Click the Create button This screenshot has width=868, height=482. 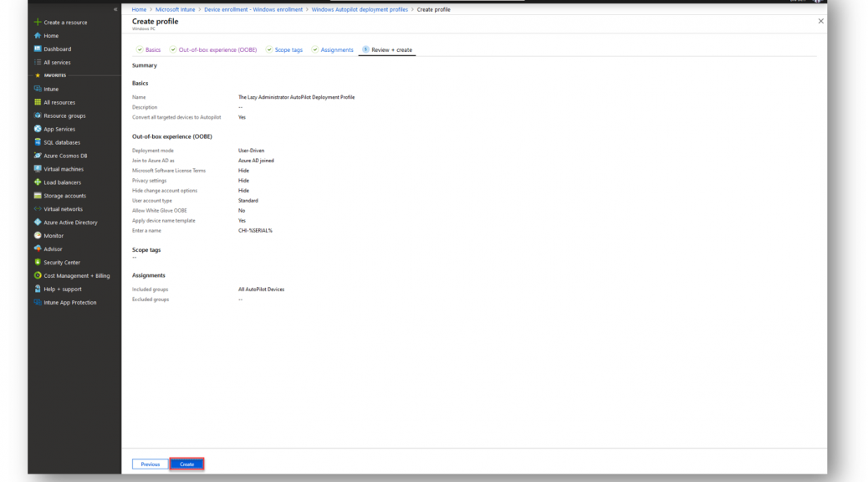coord(186,464)
